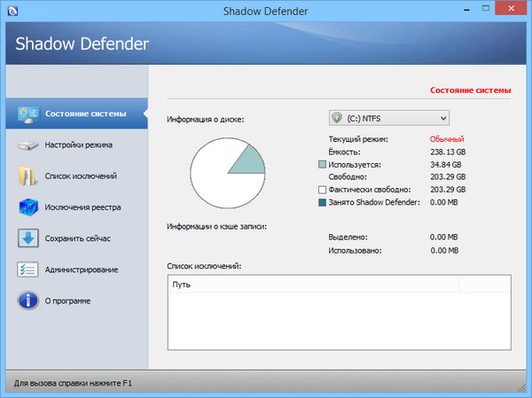Click the blue arrow Сохранить сейчас icon
The height and width of the screenshot is (398, 532).
pyautogui.click(x=28, y=238)
